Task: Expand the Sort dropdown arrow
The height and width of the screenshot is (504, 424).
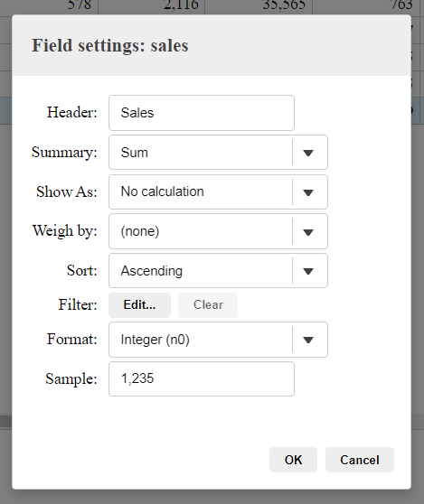Action: pos(308,271)
